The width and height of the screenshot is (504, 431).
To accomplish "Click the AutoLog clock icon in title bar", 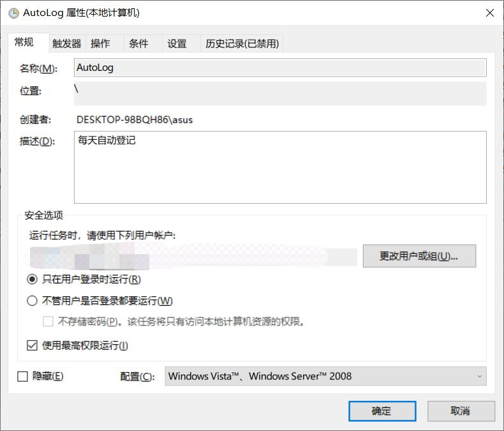I will [13, 13].
